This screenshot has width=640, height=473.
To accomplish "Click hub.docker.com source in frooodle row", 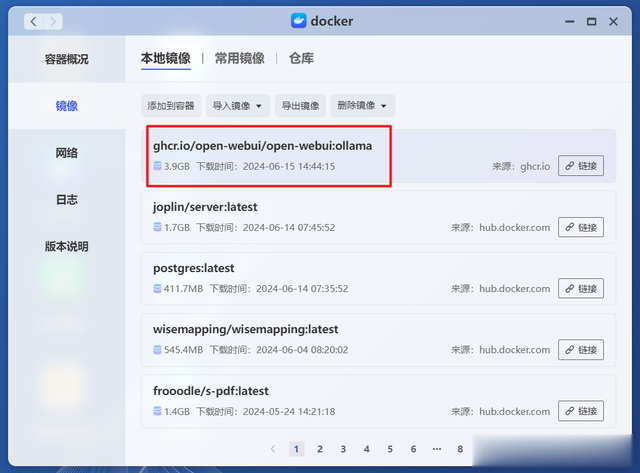I will (515, 412).
